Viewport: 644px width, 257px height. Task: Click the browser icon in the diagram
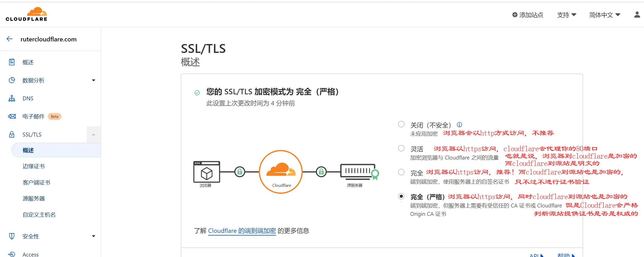[x=207, y=172]
